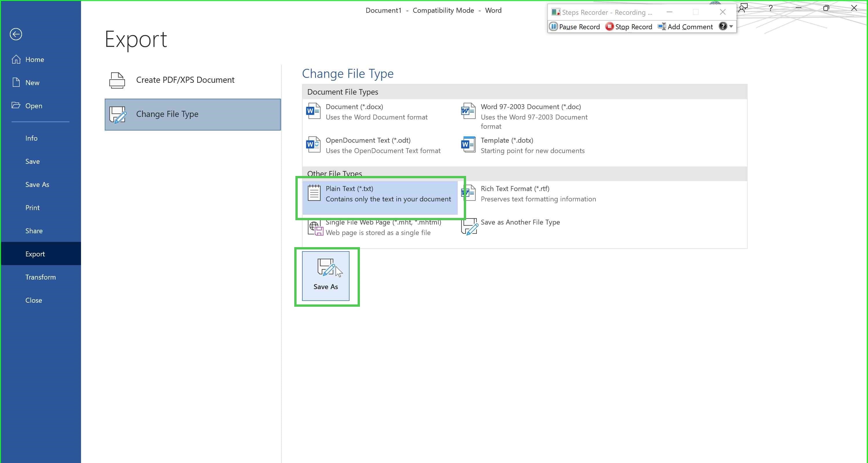The height and width of the screenshot is (463, 868).
Task: Click the Rich Text Format icon
Action: pos(468,193)
